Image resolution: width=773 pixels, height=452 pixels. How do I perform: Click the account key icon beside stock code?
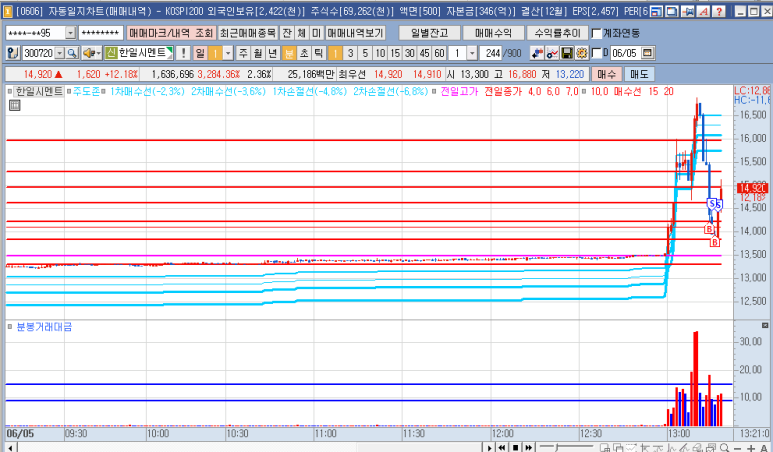click(13, 53)
